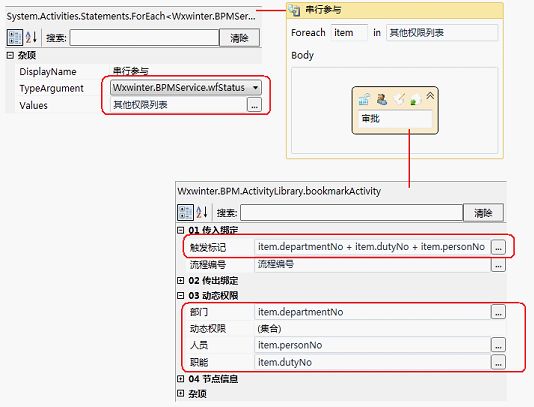The height and width of the screenshot is (407, 534).
Task: Click the ForEach activity icon in 串行参与 header
Action: click(294, 10)
